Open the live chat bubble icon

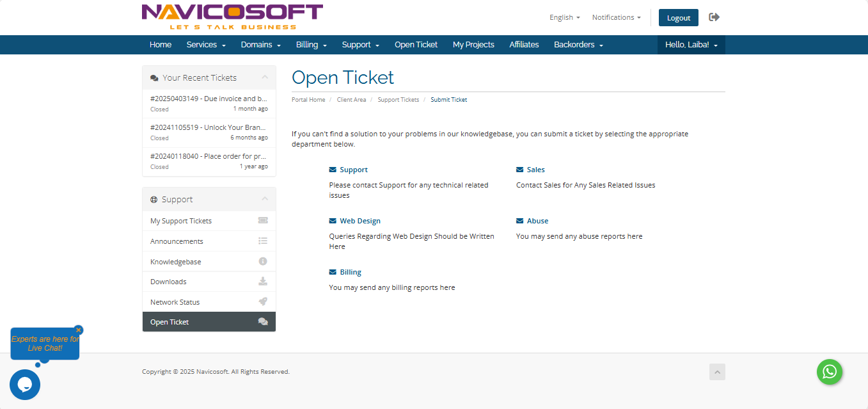coord(25,385)
